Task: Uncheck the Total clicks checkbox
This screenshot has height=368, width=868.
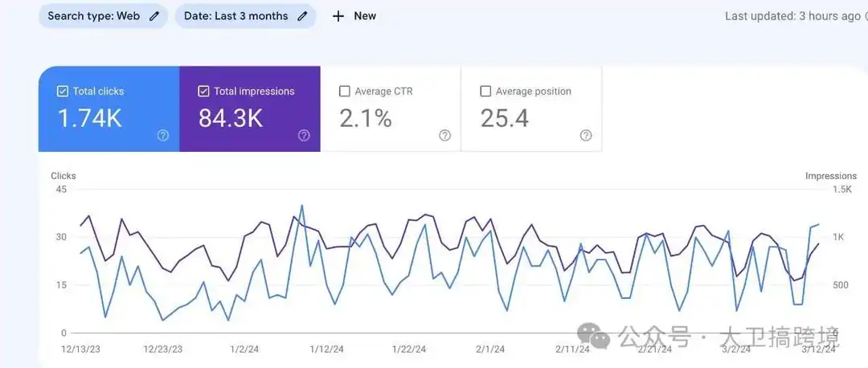Action: 63,92
